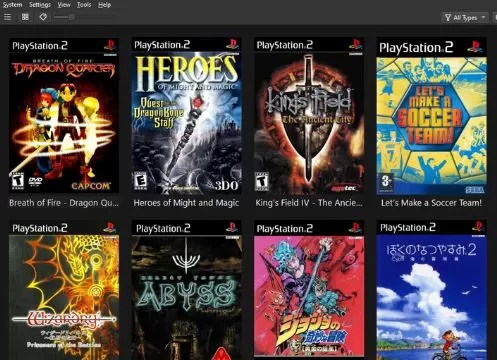
Task: Select the Wizardry game cover
Action: [x=64, y=290]
